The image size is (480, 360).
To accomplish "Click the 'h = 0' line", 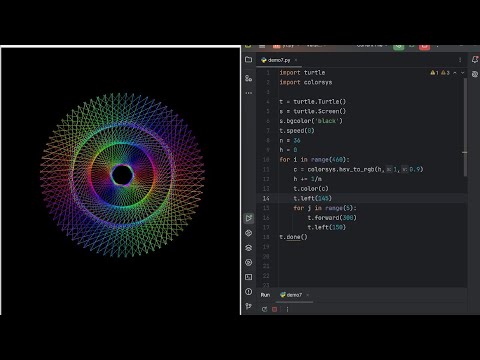I will tap(288, 150).
